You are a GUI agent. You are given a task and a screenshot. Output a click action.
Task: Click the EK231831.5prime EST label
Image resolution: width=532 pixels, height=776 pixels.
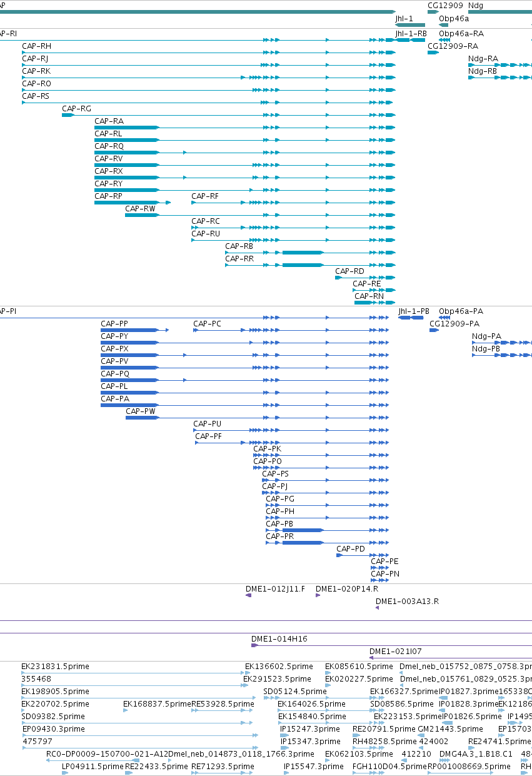pyautogui.click(x=55, y=667)
